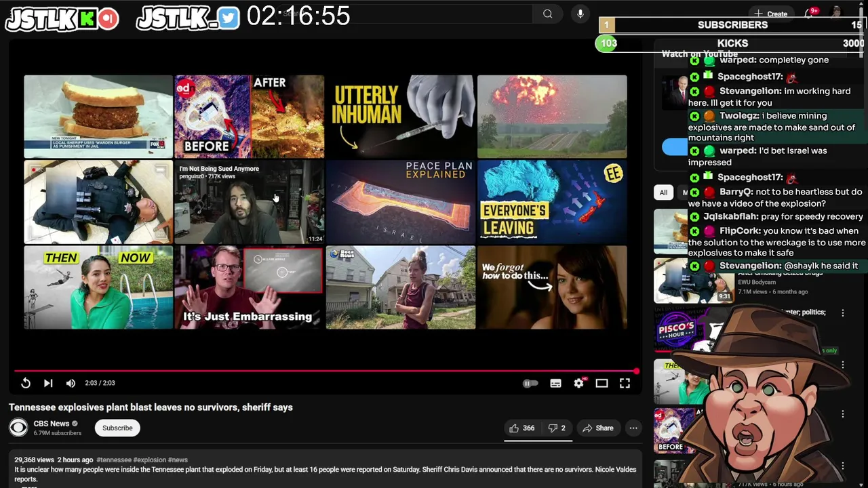Click the search magnifier button
Image resolution: width=868 pixels, height=488 pixels.
547,14
